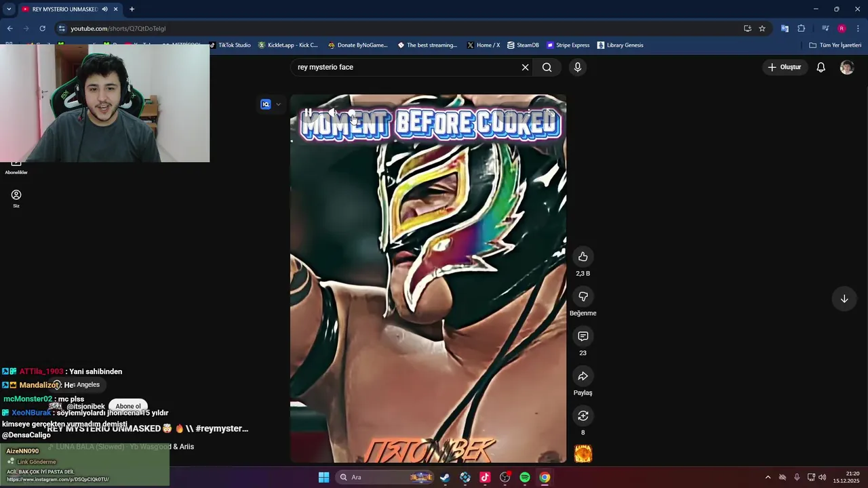868x488 pixels.
Task: Open the Library Genesis bookmark
Action: click(x=620, y=45)
